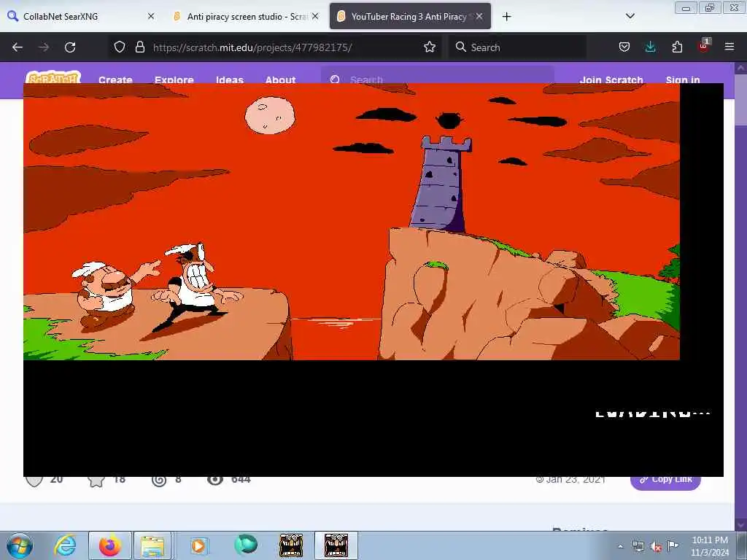Click the network tray icon
747x560 pixels.
click(638, 546)
